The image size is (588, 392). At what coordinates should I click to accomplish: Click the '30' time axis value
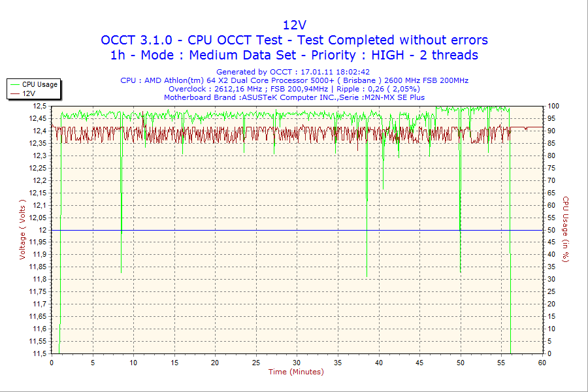click(x=297, y=363)
